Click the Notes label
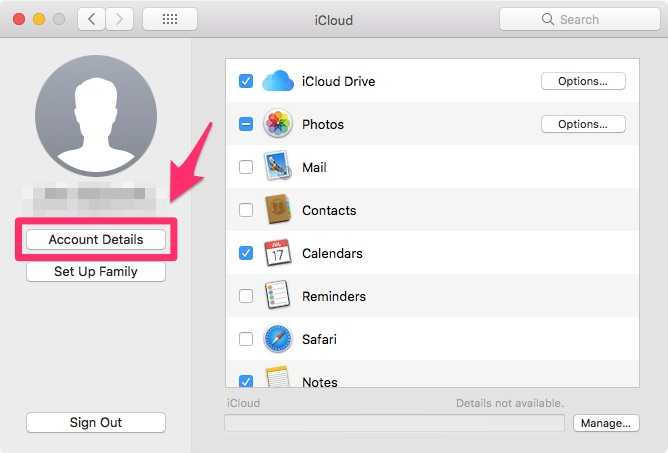The width and height of the screenshot is (668, 453). coord(320,382)
